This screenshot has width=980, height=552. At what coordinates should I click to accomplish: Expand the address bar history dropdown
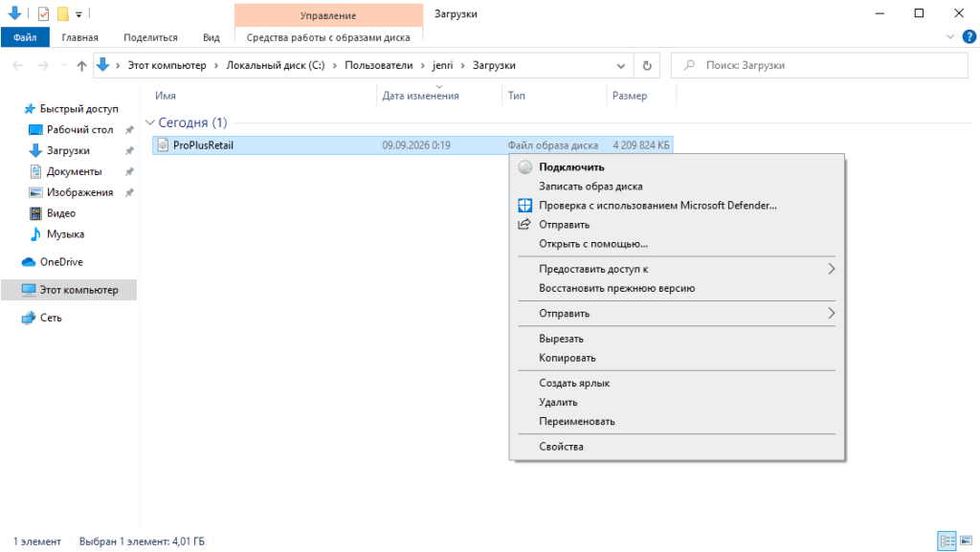point(620,66)
